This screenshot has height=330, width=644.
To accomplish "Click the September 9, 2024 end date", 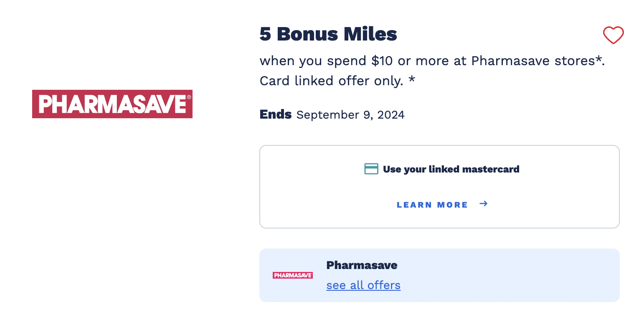I will [350, 115].
